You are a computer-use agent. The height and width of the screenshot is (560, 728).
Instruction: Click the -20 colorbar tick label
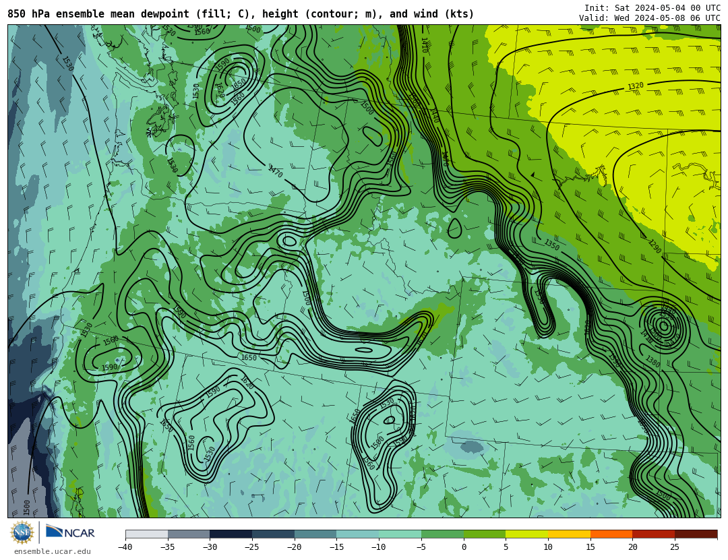point(294,547)
